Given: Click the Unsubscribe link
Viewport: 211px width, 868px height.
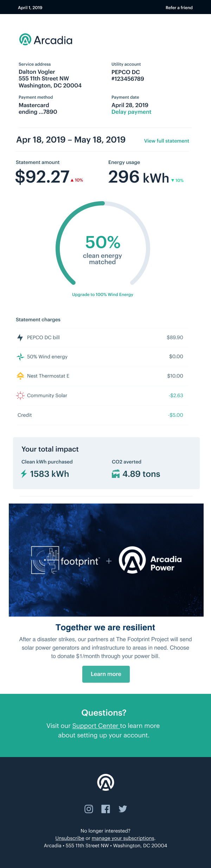Looking at the screenshot, I should point(70,838).
